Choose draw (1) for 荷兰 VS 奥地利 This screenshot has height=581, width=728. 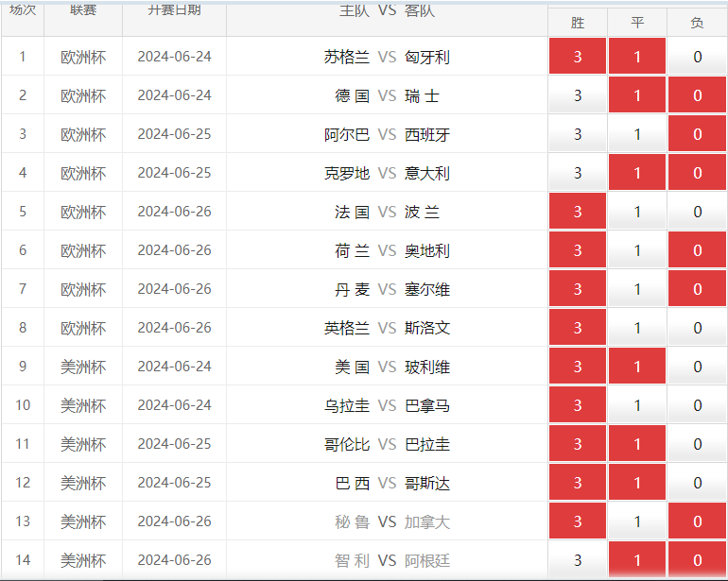[637, 250]
